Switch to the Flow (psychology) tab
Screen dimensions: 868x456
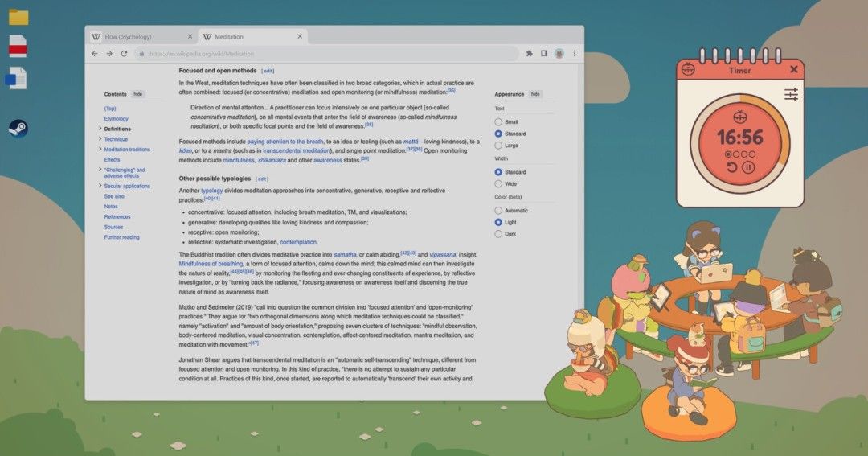[133, 37]
